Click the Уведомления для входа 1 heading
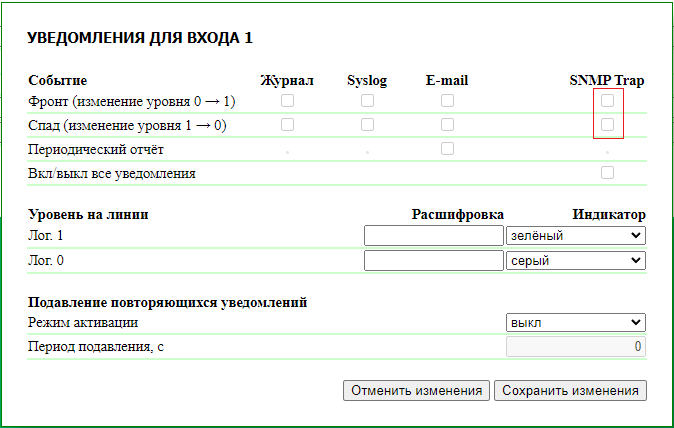 tap(140, 38)
